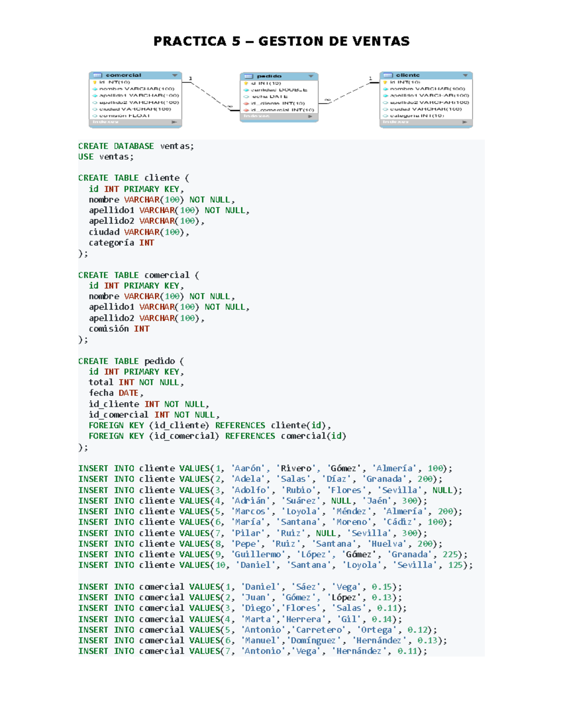
Task: Click the pedido table grid icon
Action: (249, 76)
